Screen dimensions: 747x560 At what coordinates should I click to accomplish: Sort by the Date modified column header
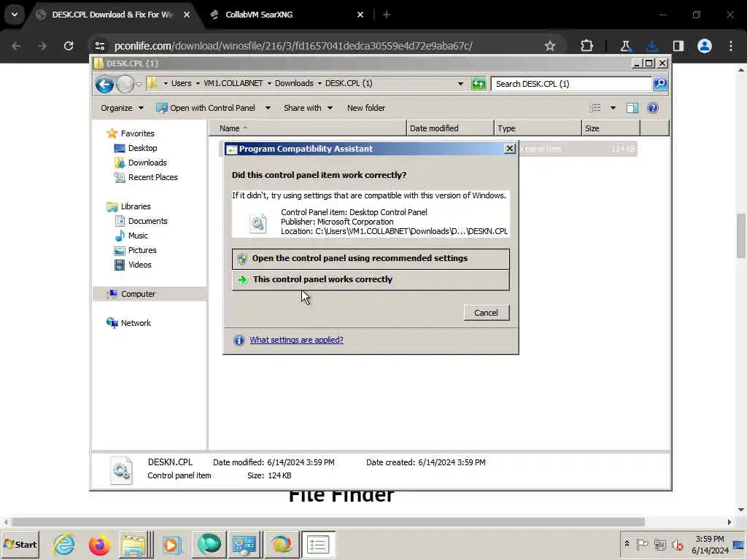pos(450,128)
